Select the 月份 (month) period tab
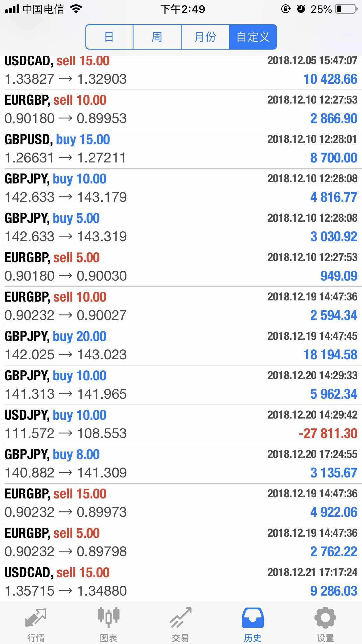The height and width of the screenshot is (644, 362). [x=205, y=37]
